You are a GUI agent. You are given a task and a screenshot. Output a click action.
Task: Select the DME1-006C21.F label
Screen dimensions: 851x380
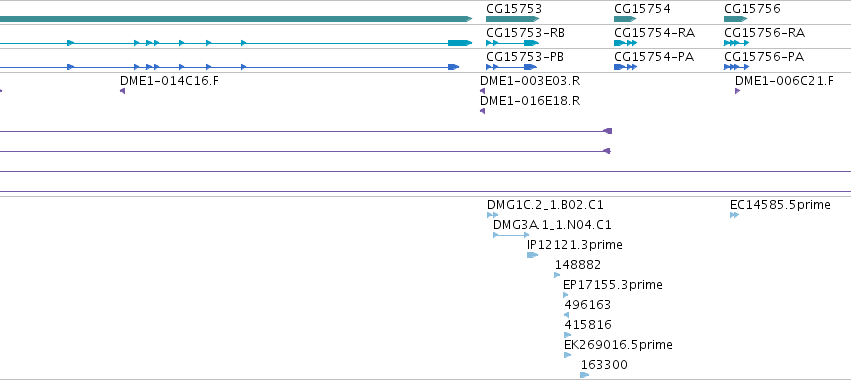tap(784, 81)
